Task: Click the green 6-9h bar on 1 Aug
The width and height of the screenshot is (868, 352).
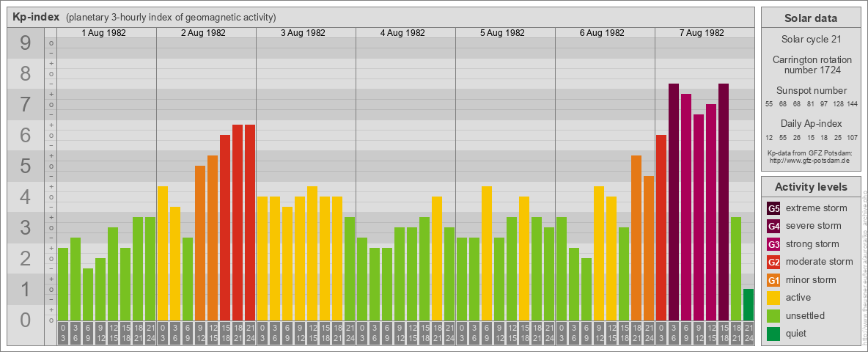Action: pos(88,295)
